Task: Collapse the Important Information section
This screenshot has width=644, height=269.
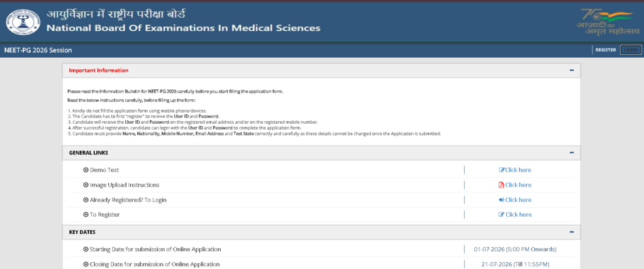Action: [572, 70]
